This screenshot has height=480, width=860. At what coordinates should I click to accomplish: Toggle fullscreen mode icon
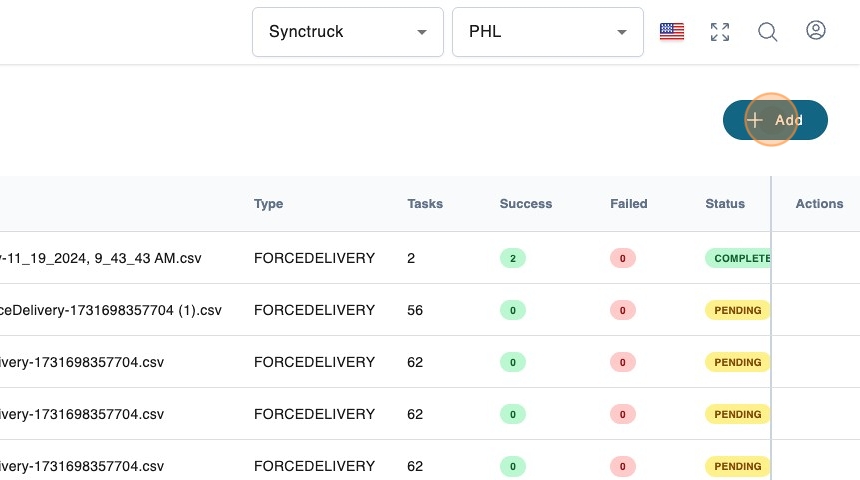(719, 32)
